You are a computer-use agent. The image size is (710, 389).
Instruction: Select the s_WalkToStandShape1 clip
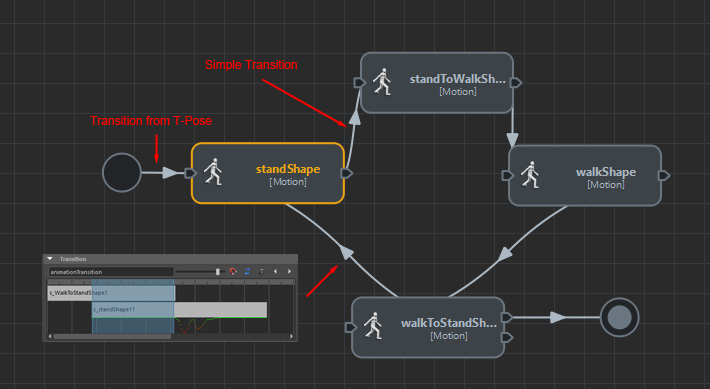(111, 293)
